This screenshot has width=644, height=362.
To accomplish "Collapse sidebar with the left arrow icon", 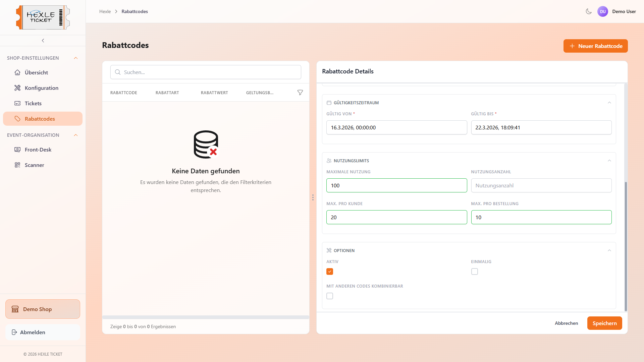I will point(43,41).
